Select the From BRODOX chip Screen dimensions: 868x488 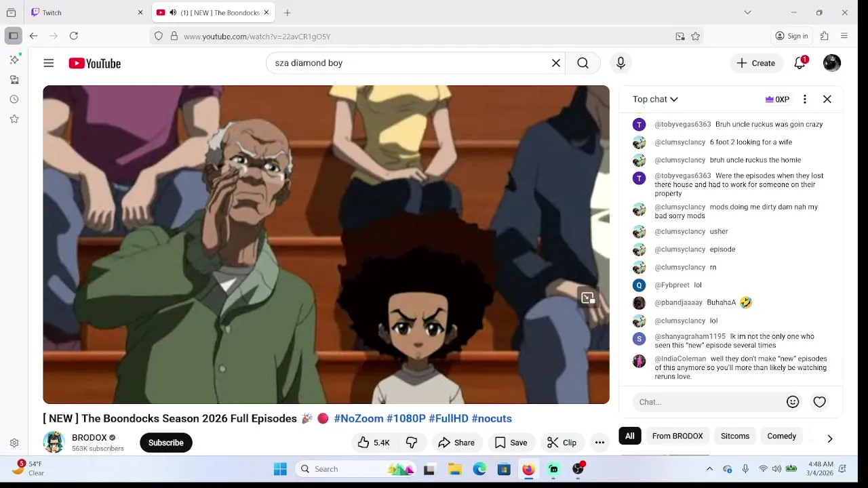(x=677, y=436)
